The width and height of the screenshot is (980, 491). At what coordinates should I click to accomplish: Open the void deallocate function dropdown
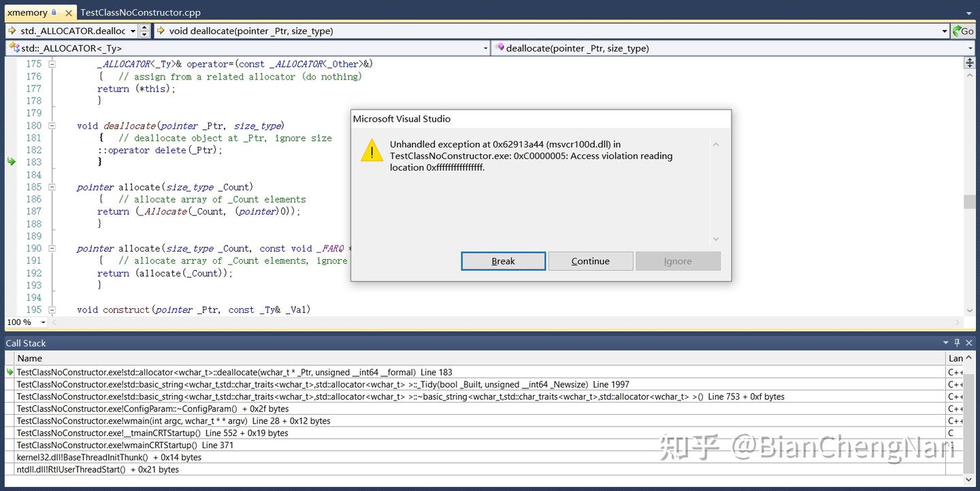click(945, 31)
